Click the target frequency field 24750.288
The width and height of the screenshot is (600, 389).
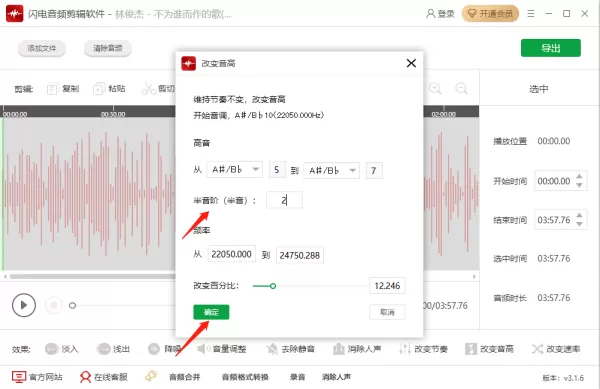click(x=300, y=255)
